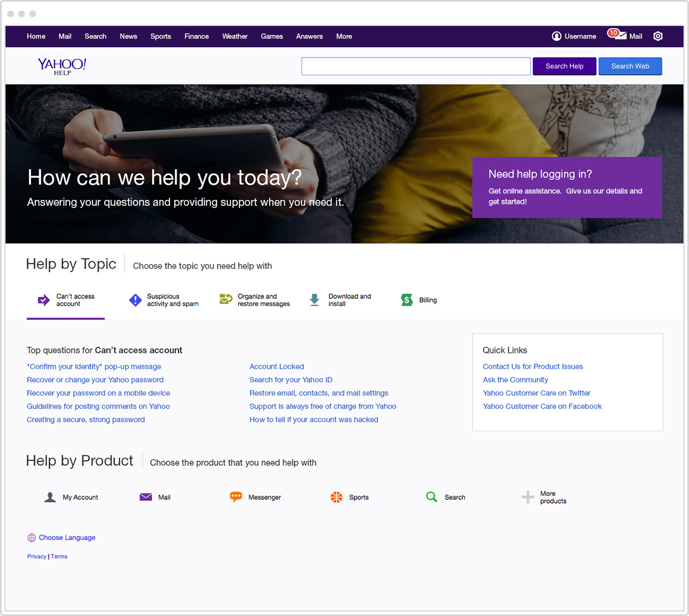The width and height of the screenshot is (689, 616).
Task: Select the Organize and restore messages tab
Action: coord(255,301)
